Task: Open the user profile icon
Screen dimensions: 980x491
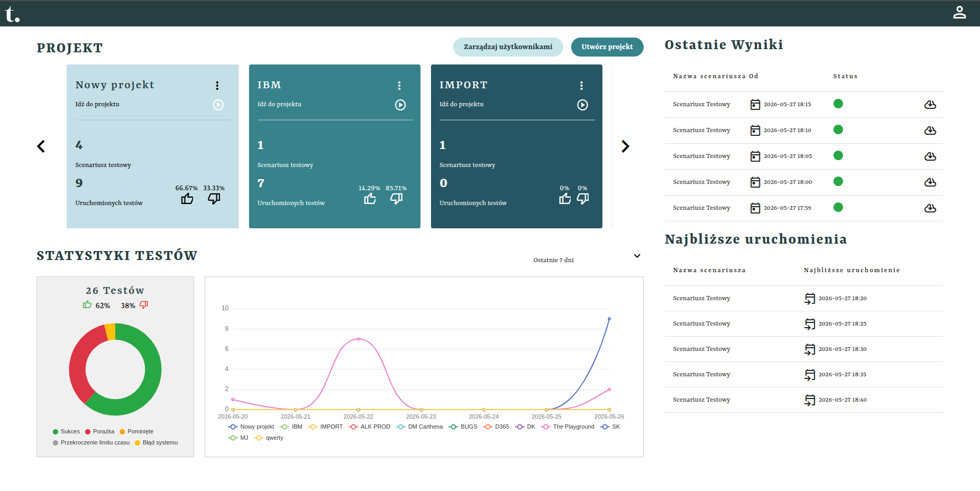Action: (959, 13)
